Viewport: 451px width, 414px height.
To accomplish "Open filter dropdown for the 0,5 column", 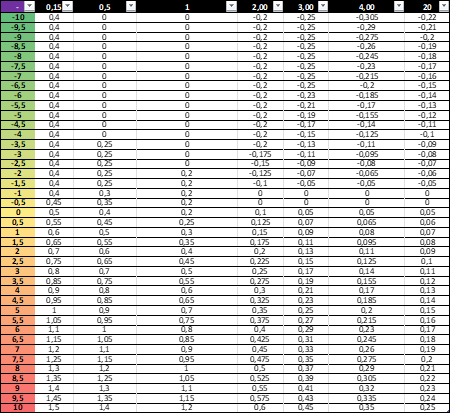I will click(131, 6).
